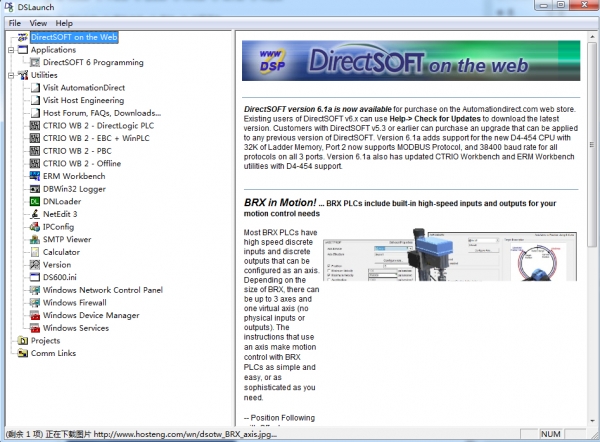Click the ERM Workbench icon

[35, 176]
